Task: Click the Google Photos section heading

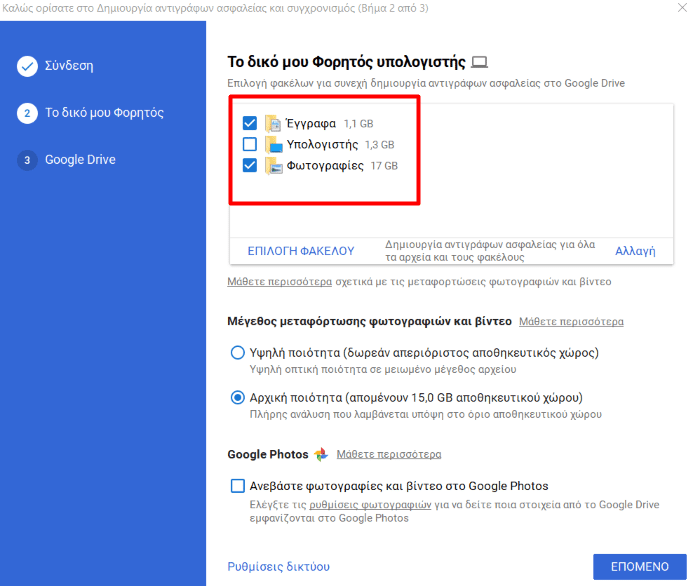Action: pyautogui.click(x=268, y=454)
